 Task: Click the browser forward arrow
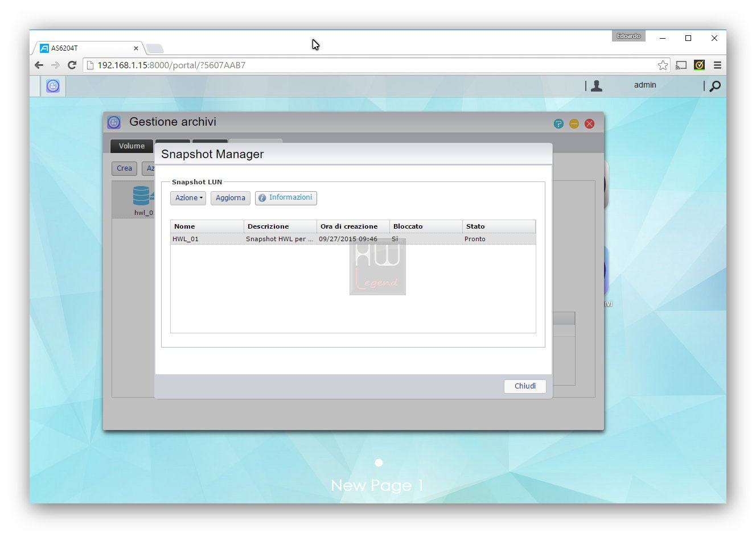tap(55, 65)
